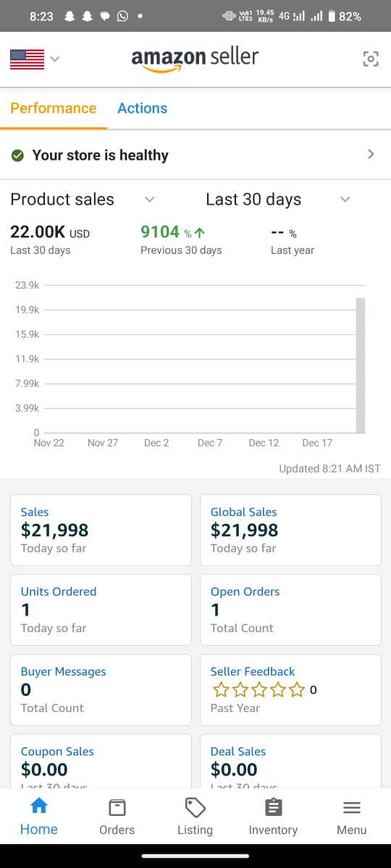Tap the green store health checkmark
The width and height of the screenshot is (391, 868).
(x=18, y=156)
